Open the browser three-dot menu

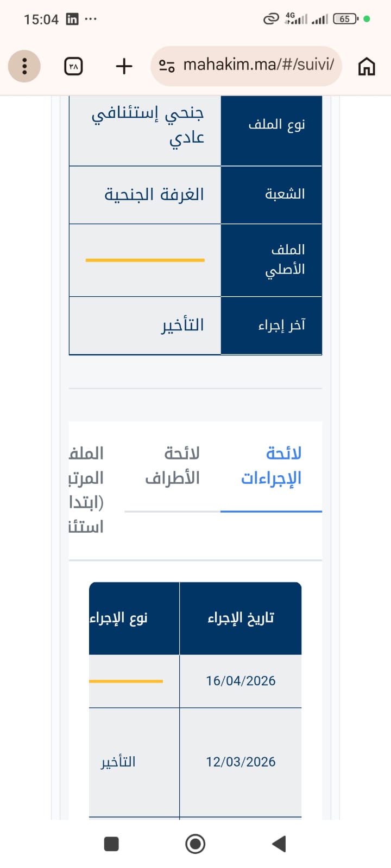click(x=24, y=66)
